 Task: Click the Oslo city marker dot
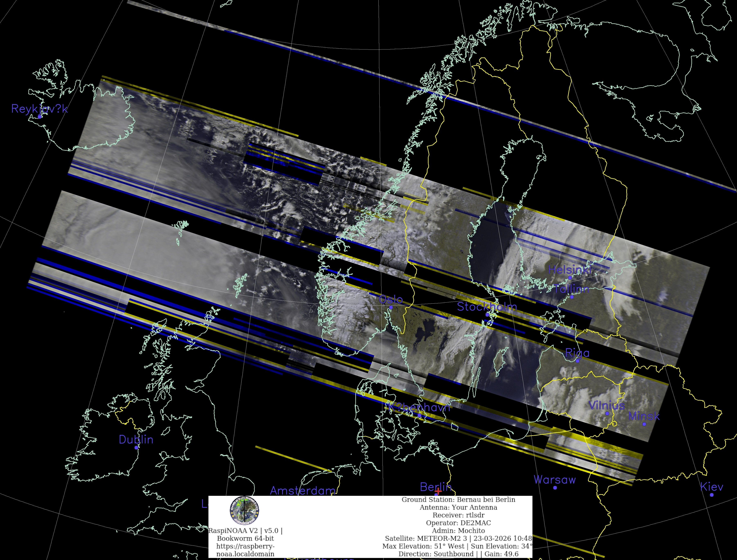click(391, 308)
